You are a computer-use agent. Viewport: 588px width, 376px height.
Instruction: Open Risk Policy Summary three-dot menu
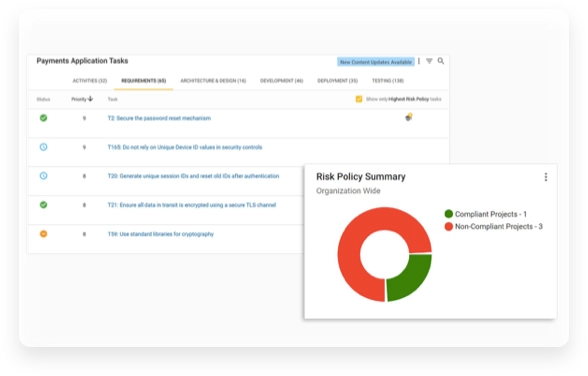point(546,177)
